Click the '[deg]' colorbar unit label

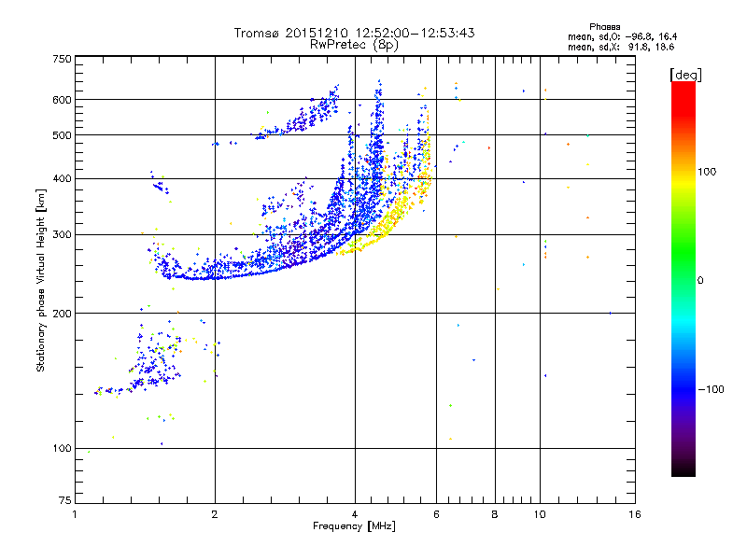click(685, 75)
